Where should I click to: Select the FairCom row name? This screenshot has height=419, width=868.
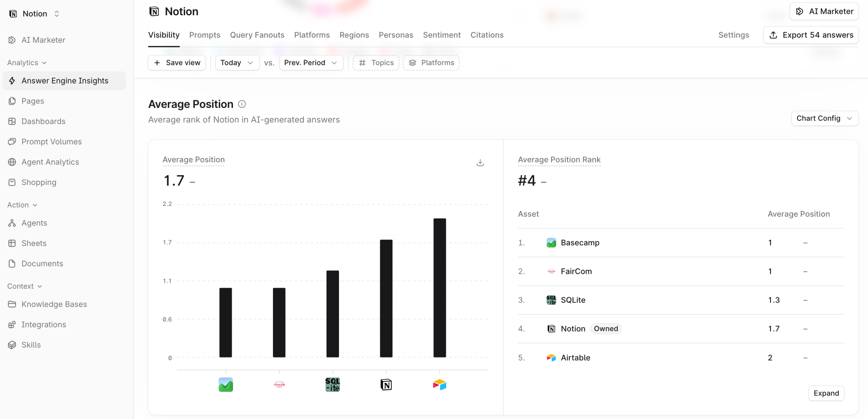pos(576,271)
